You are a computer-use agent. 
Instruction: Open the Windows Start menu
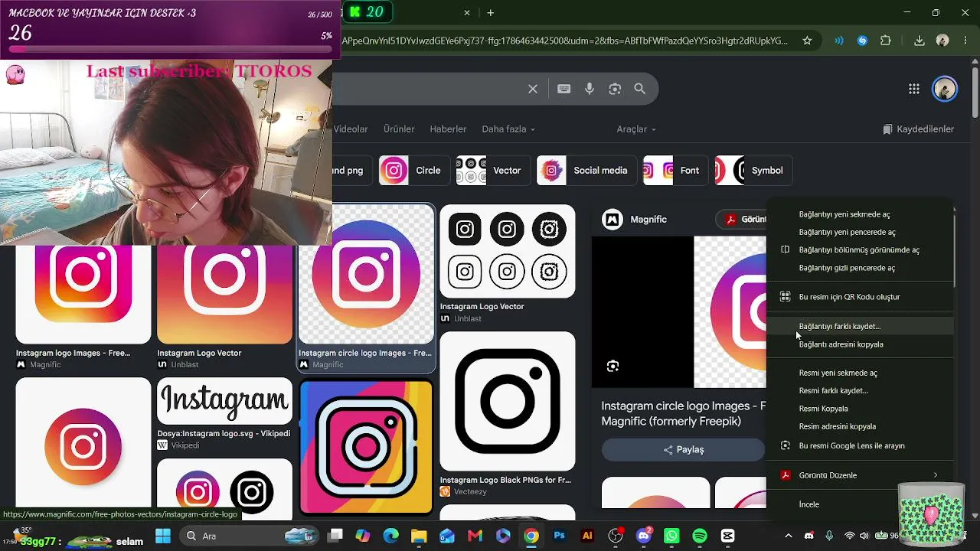tap(163, 536)
